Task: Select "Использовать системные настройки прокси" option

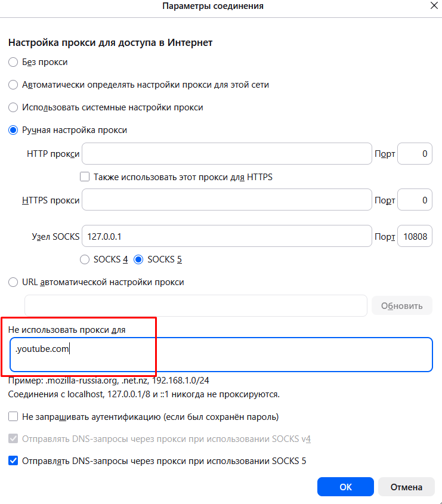Action: coord(13,107)
